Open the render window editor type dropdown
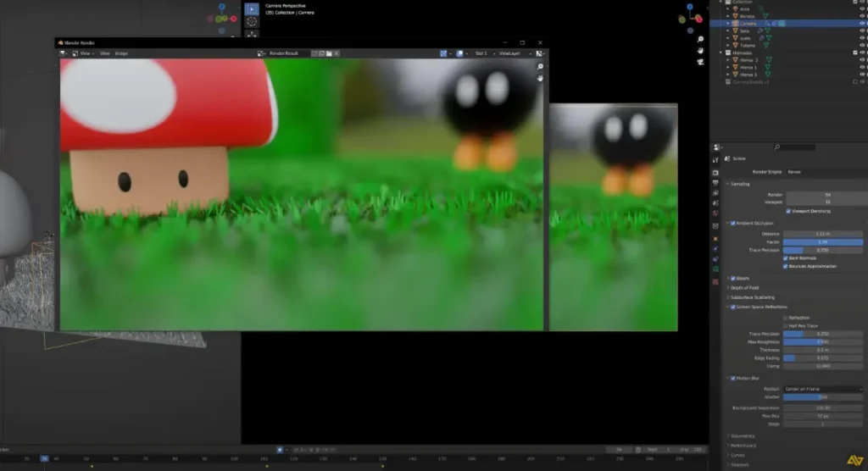Screen dimensions: 868x471 [x=63, y=53]
